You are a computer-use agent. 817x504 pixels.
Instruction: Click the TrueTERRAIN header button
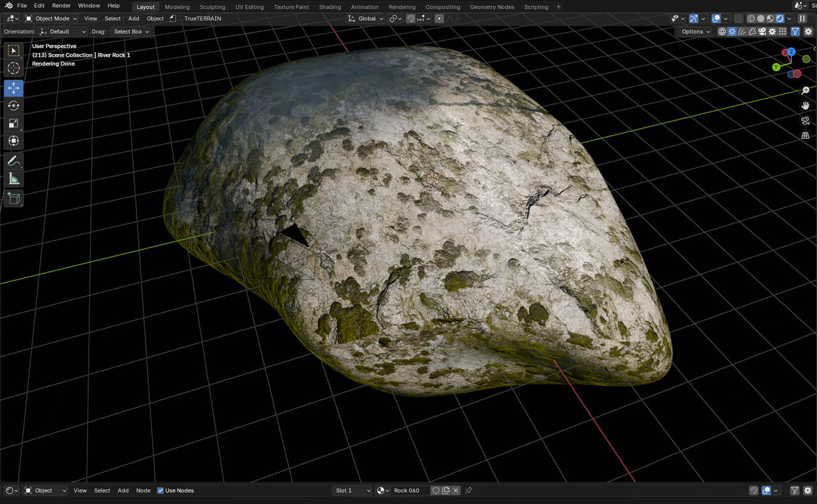pyautogui.click(x=202, y=19)
